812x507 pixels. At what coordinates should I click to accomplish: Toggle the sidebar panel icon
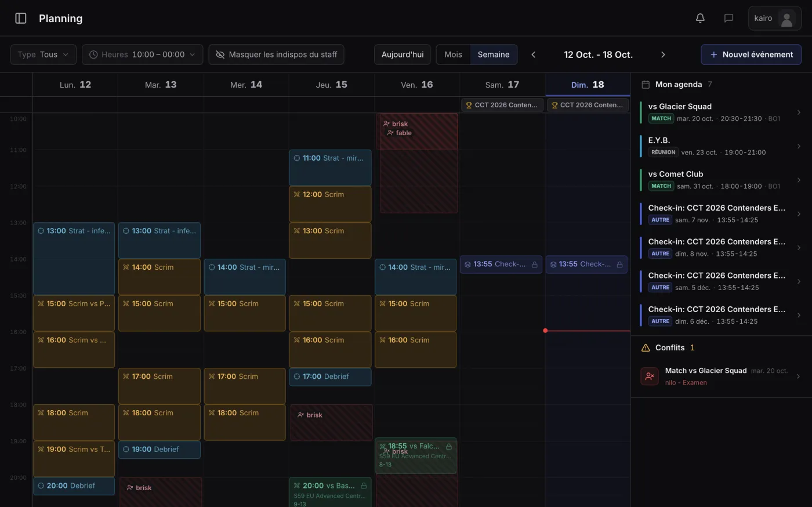point(21,18)
